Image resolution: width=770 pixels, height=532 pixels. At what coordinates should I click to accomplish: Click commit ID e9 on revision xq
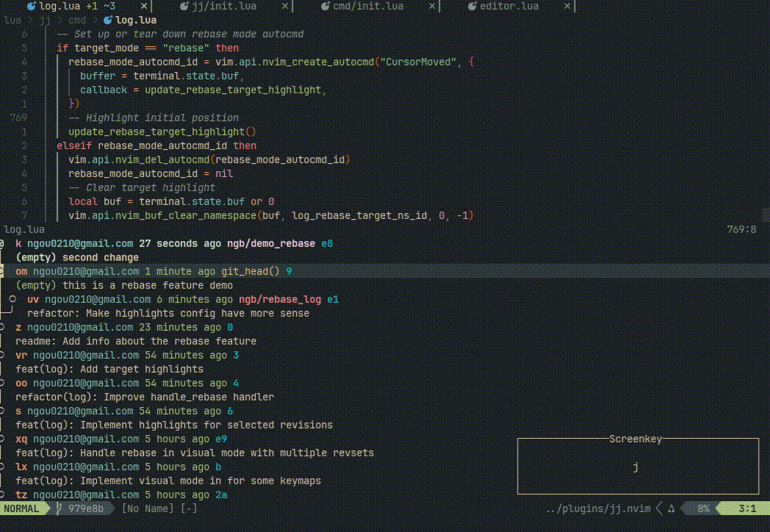[221, 439]
